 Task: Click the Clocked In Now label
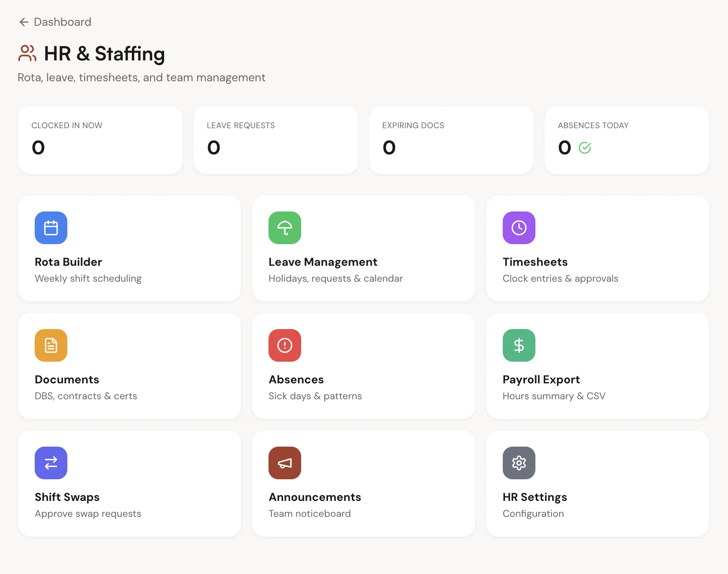coord(67,125)
